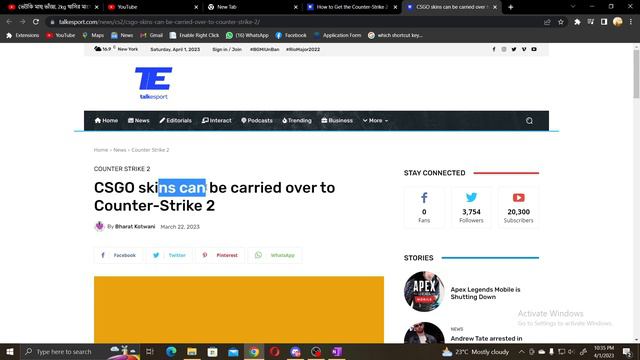
Task: Open File Explorer from the taskbar
Action: coord(192,351)
